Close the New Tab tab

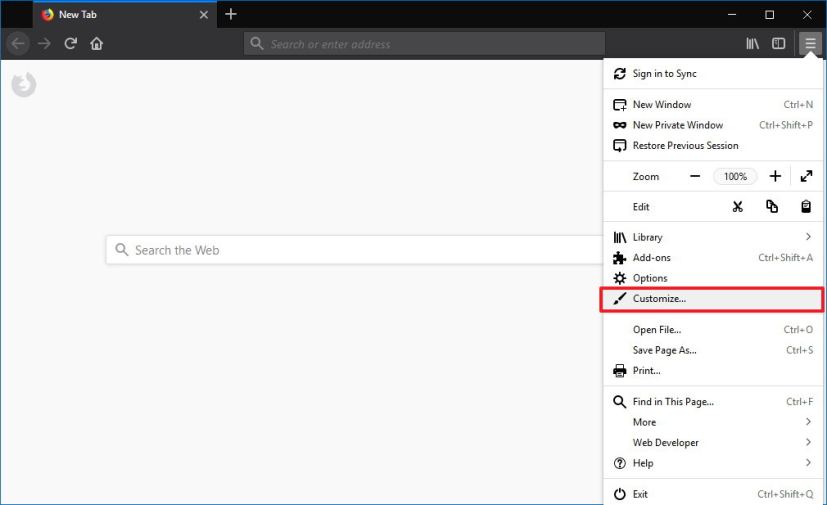click(204, 15)
